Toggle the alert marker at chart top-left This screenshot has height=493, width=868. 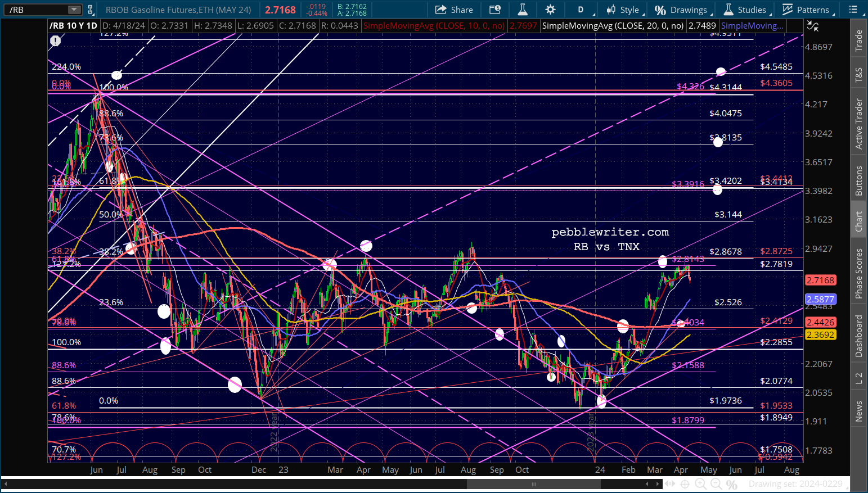pos(55,40)
